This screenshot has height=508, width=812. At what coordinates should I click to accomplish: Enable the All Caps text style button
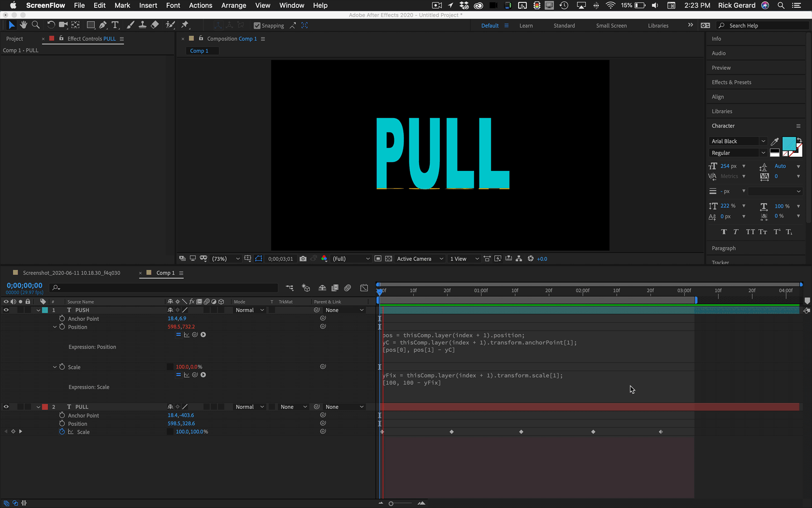click(x=750, y=232)
